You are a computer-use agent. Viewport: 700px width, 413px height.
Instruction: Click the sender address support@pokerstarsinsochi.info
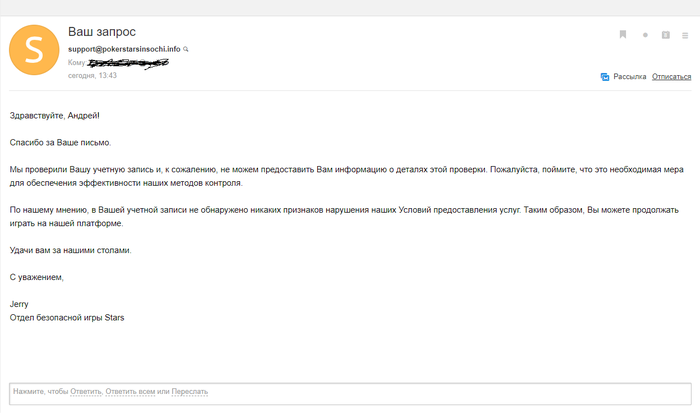pyautogui.click(x=124, y=49)
